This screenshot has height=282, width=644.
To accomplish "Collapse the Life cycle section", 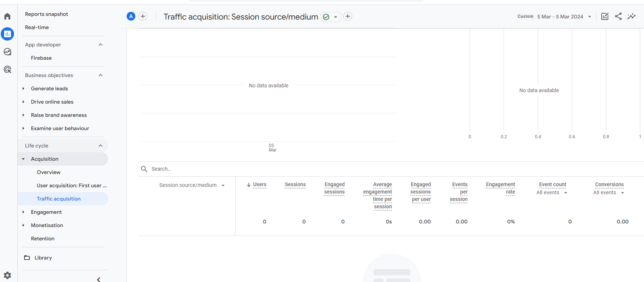I will (100, 146).
